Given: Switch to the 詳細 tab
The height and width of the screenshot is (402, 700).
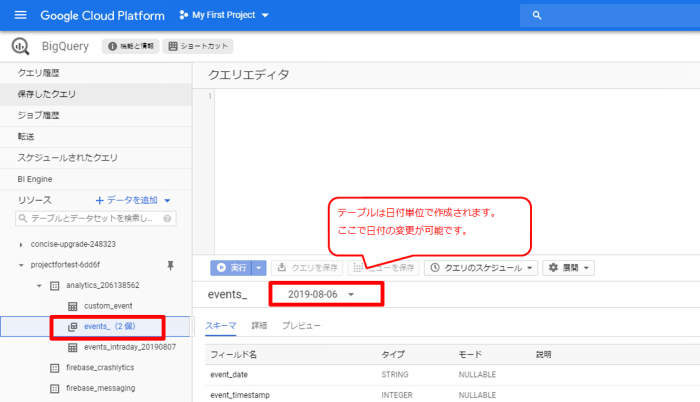Looking at the screenshot, I should coord(259,326).
